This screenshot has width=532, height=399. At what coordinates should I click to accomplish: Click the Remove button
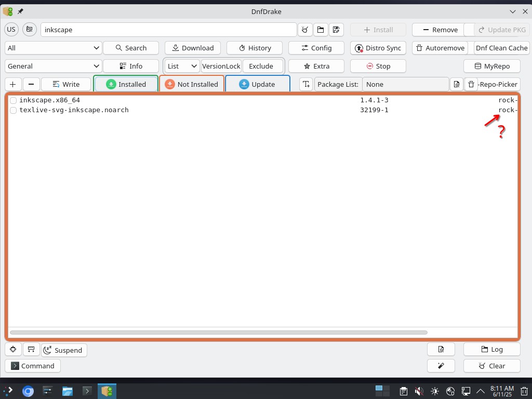(x=440, y=30)
